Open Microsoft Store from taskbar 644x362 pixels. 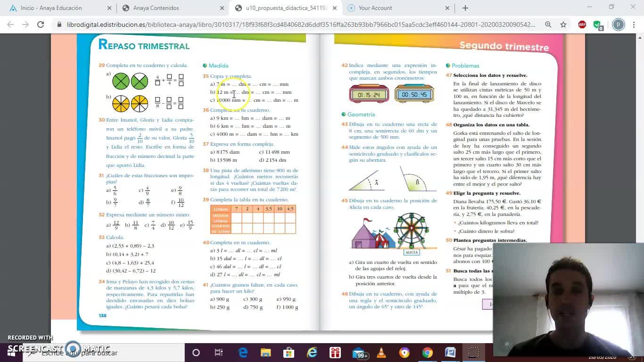289,353
